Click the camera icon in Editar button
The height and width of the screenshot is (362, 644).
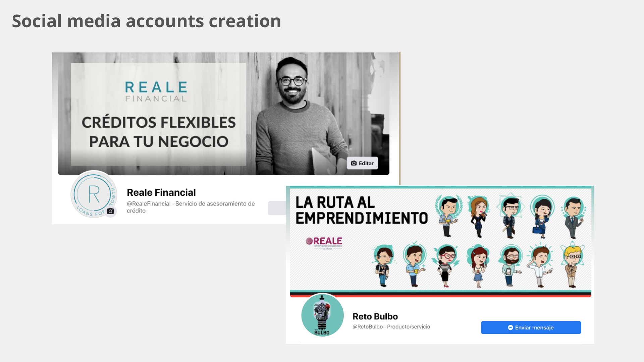coord(354,163)
